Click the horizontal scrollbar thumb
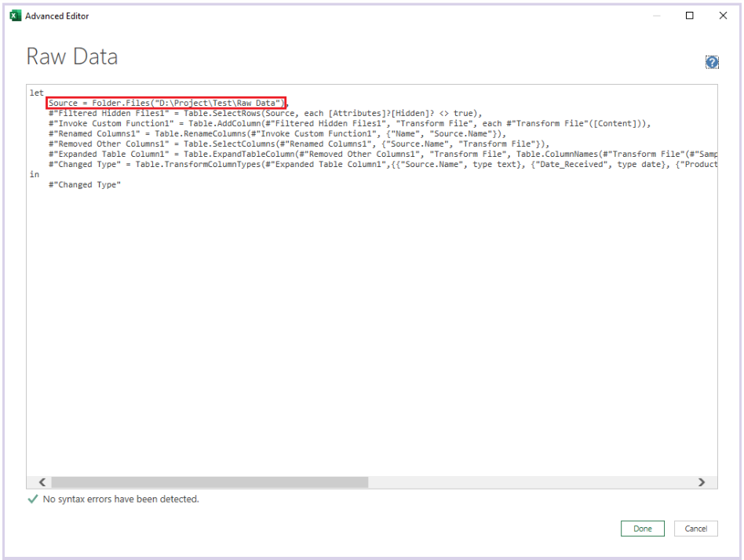 [210, 482]
